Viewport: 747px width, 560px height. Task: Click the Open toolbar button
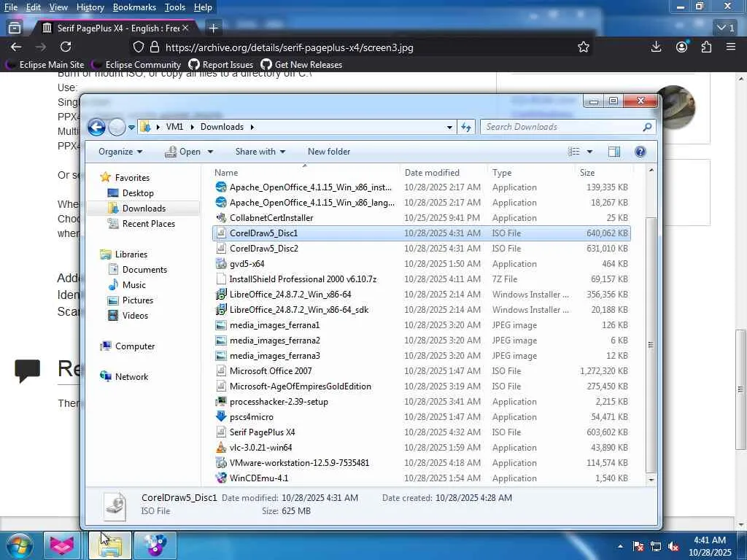pos(183,152)
